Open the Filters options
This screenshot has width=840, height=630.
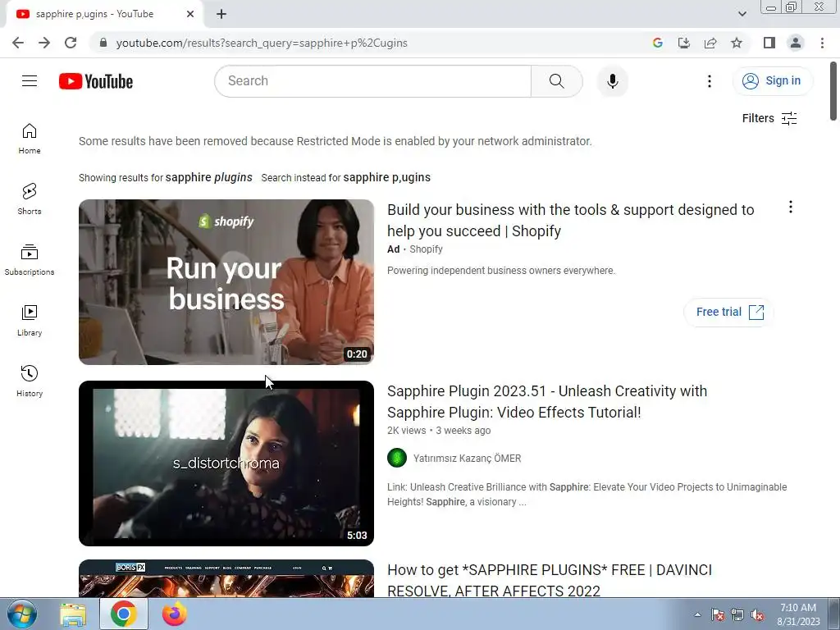769,118
